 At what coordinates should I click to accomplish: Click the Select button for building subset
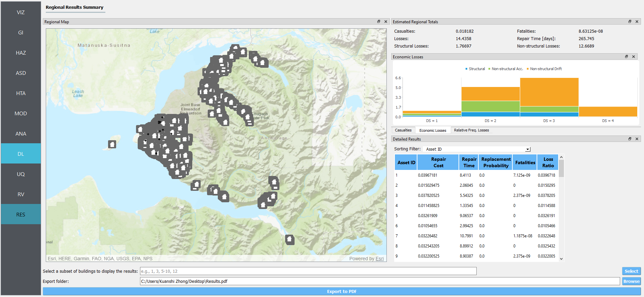[x=631, y=271]
